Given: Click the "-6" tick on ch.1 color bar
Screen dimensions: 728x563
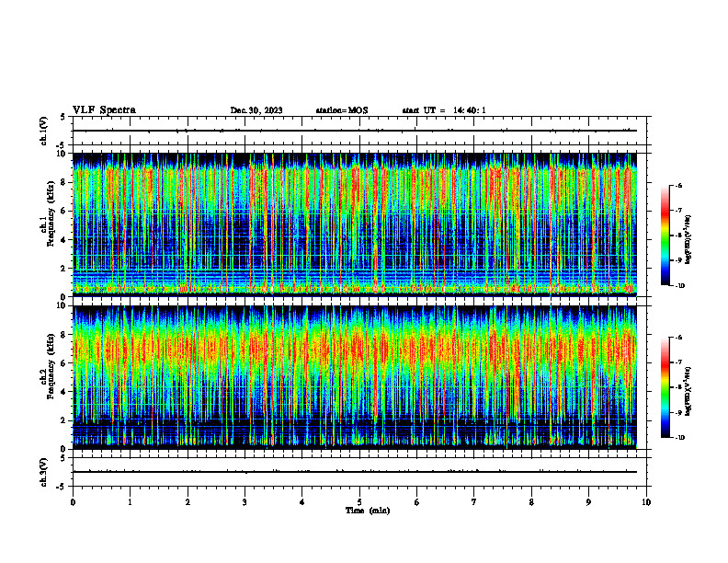Looking at the screenshot, I should point(679,186).
